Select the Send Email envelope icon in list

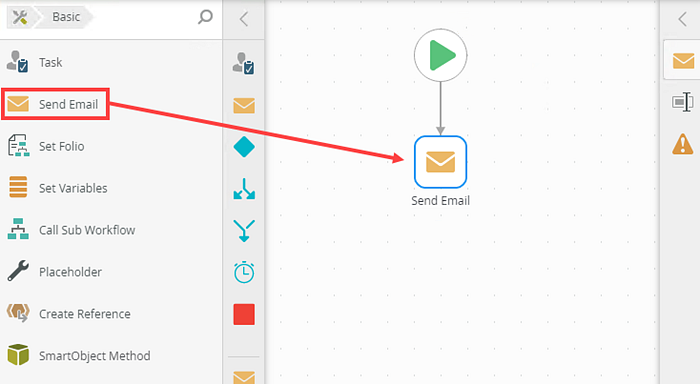[18, 104]
